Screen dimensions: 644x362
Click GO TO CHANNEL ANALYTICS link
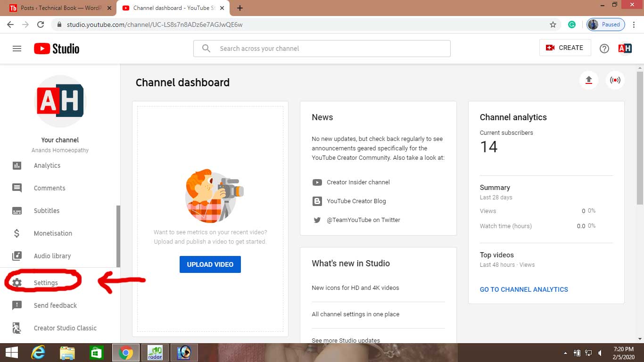(523, 289)
